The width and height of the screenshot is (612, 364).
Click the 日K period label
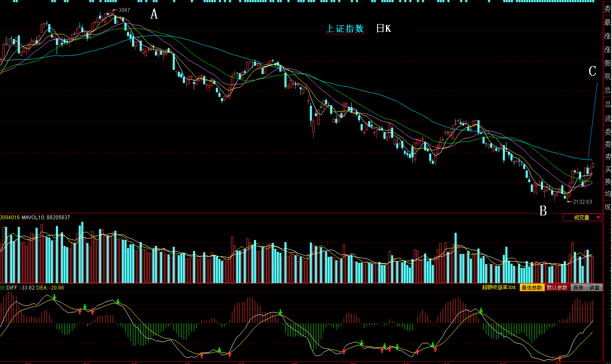(x=384, y=29)
